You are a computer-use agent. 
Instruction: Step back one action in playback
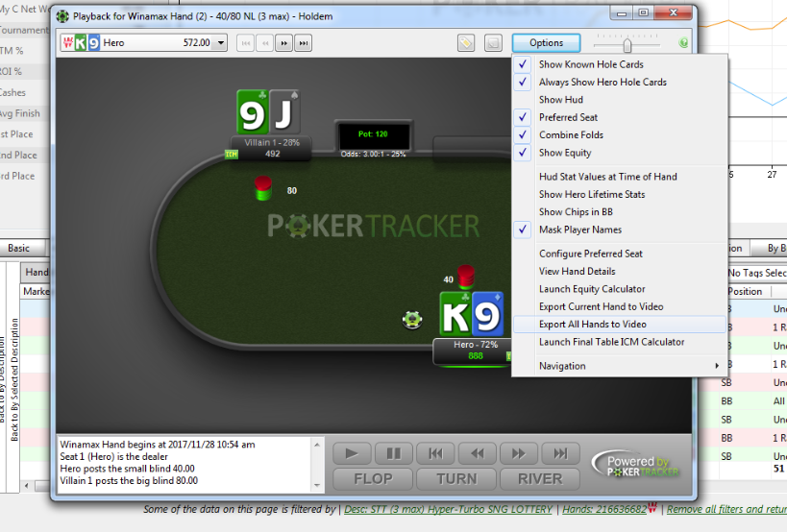click(x=477, y=454)
